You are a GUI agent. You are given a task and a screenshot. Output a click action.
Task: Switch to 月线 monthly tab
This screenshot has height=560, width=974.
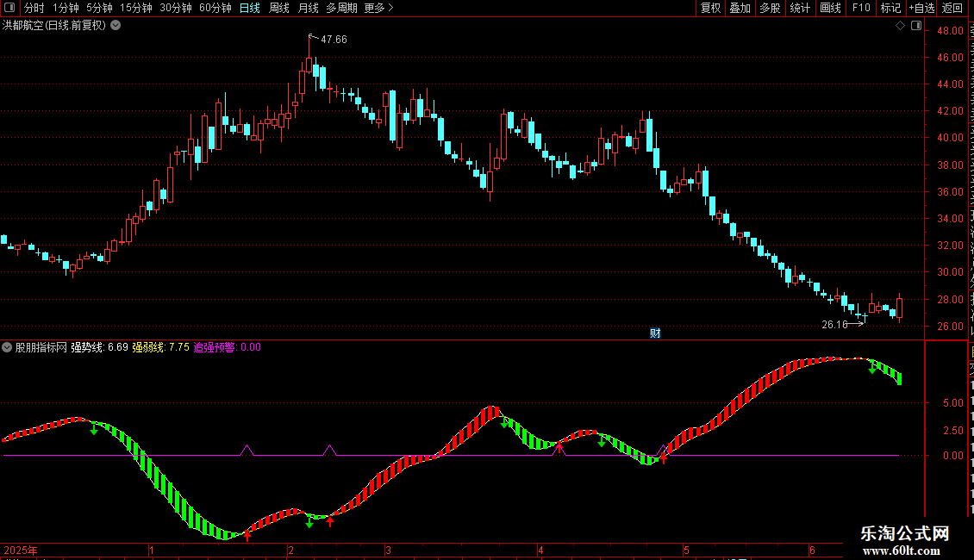[x=308, y=8]
